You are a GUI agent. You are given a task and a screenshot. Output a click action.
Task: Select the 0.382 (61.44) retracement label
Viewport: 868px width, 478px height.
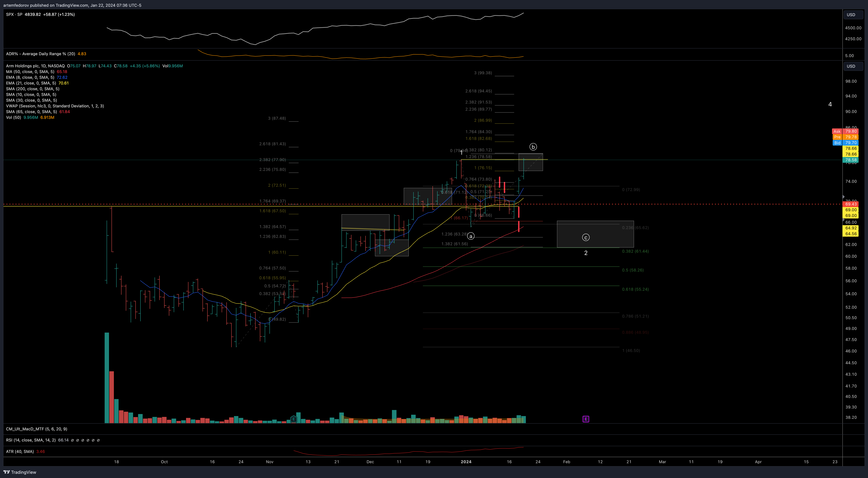[635, 251]
